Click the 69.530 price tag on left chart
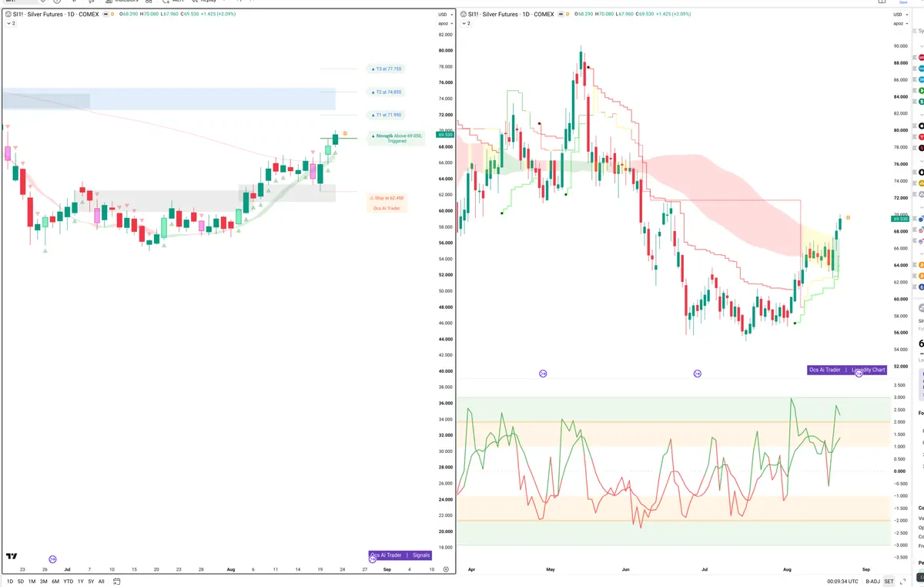The image size is (924, 587). click(x=445, y=135)
